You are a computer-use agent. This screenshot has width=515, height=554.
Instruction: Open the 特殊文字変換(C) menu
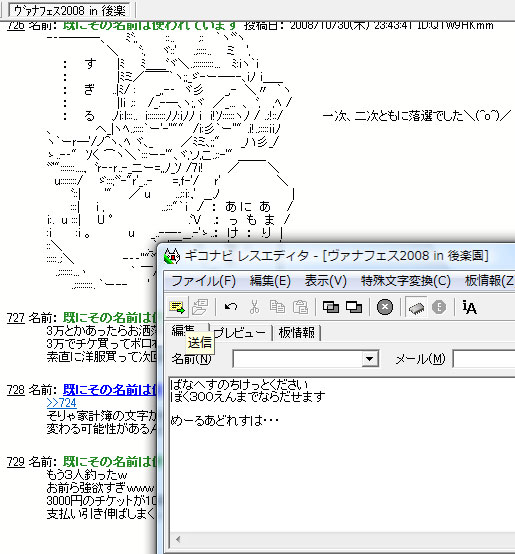[406, 281]
